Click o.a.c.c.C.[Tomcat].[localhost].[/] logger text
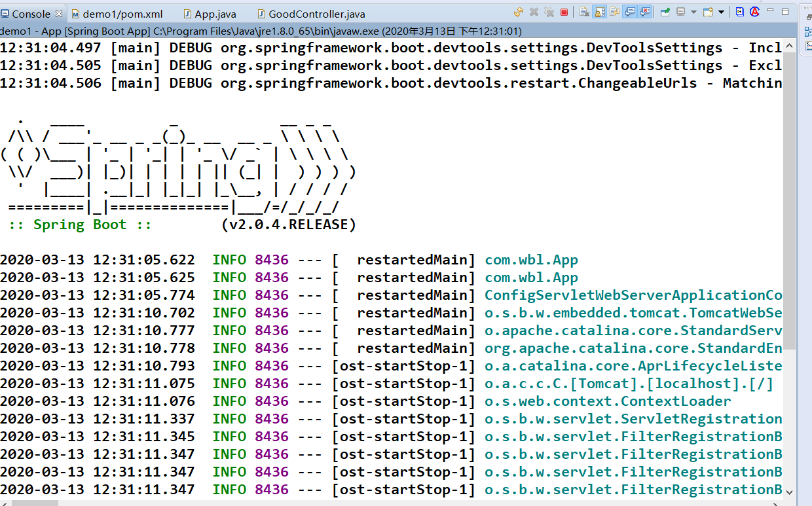The image size is (812, 506). (x=629, y=384)
